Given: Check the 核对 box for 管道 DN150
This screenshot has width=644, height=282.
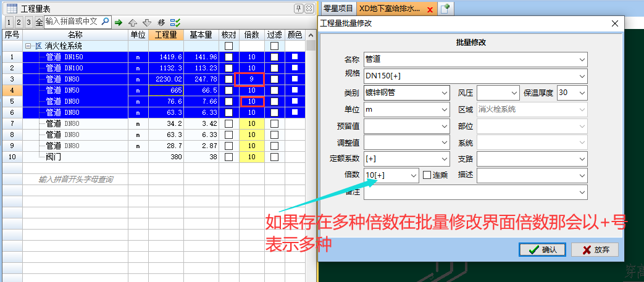Looking at the screenshot, I should (229, 57).
